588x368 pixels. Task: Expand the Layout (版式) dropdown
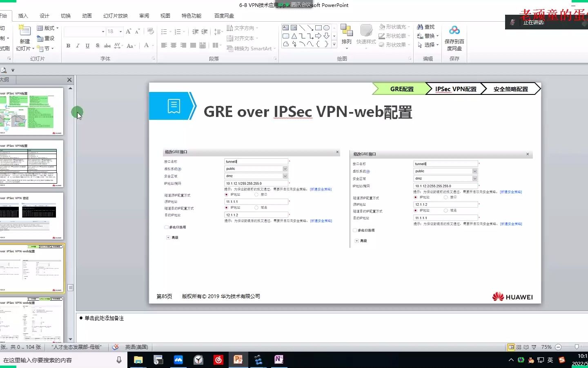coord(48,28)
